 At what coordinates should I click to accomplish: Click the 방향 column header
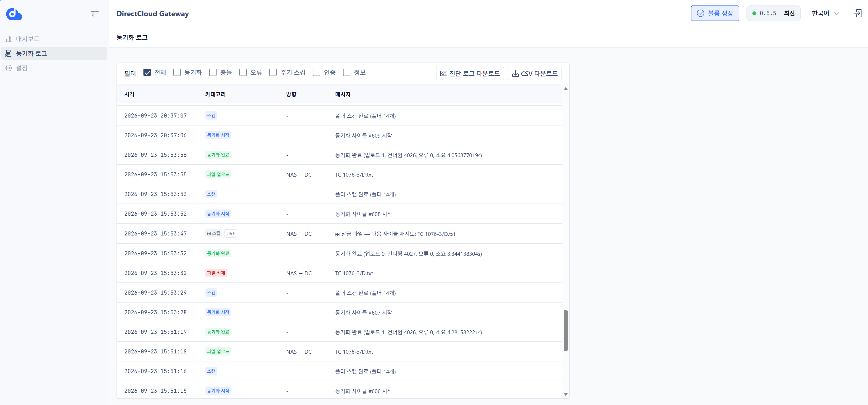[x=291, y=94]
